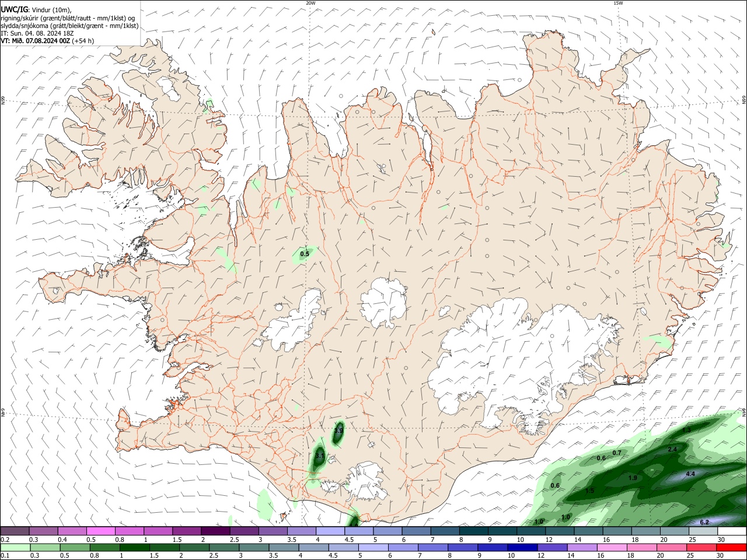Pick the violet 12 swatch in lower legend
The image size is (747, 560).
(x=551, y=548)
